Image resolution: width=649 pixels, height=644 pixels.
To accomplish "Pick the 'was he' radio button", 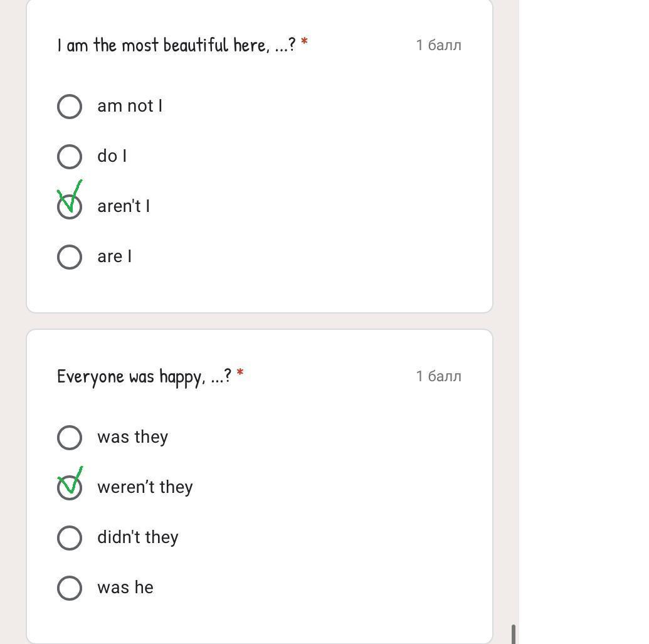I will 70,588.
